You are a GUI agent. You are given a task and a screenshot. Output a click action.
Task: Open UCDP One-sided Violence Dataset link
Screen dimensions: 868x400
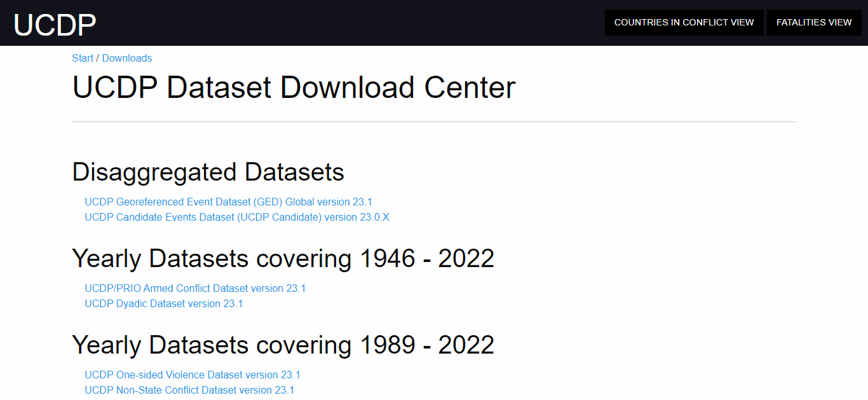[x=192, y=375]
